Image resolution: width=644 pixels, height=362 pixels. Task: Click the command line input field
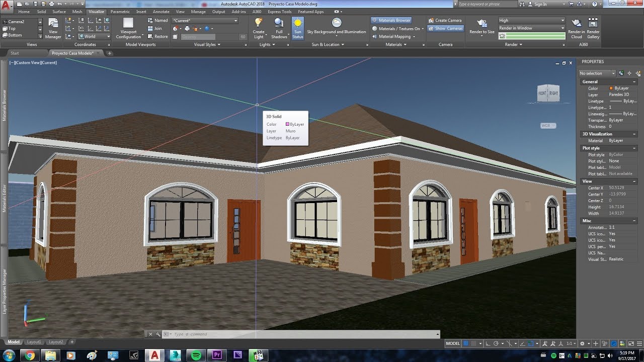coord(302,334)
